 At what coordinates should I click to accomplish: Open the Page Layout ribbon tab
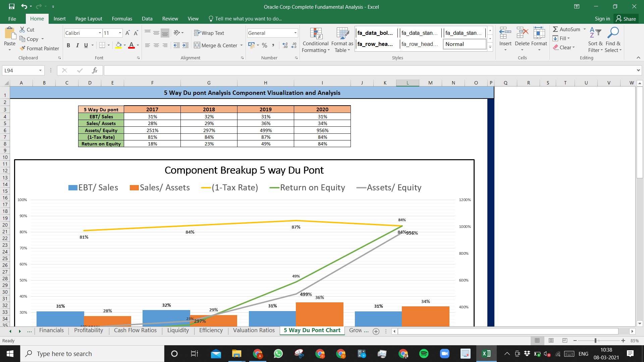89,19
